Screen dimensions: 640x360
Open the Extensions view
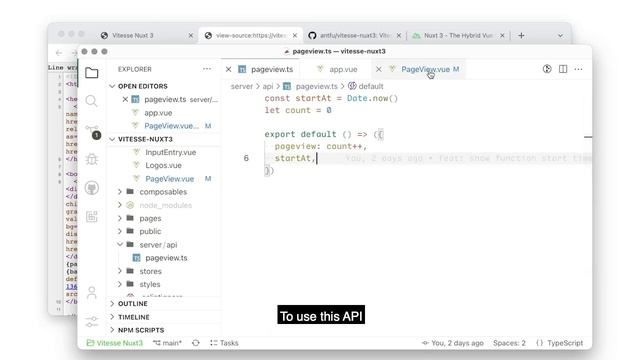[92, 216]
